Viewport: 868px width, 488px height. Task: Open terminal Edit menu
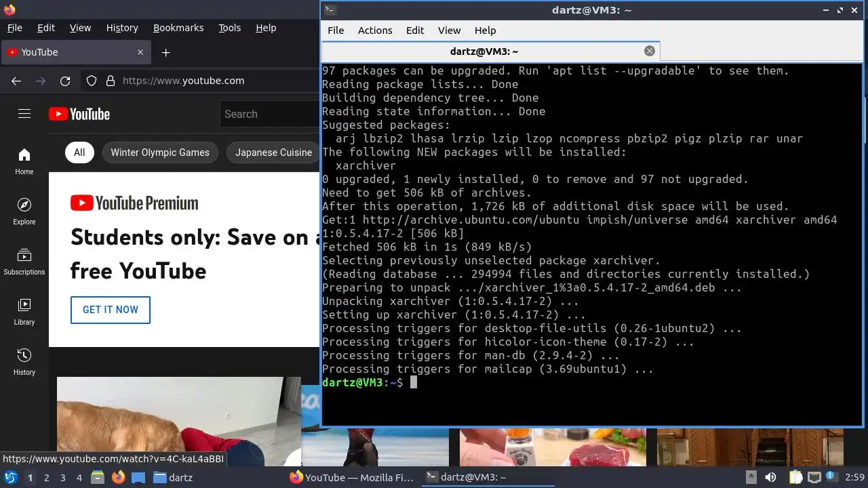(415, 30)
